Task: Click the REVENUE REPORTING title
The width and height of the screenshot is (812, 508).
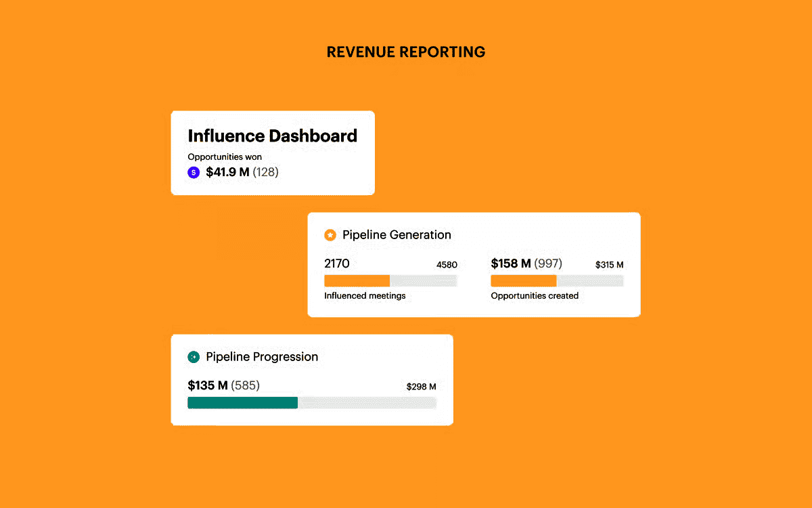Action: coord(405,52)
